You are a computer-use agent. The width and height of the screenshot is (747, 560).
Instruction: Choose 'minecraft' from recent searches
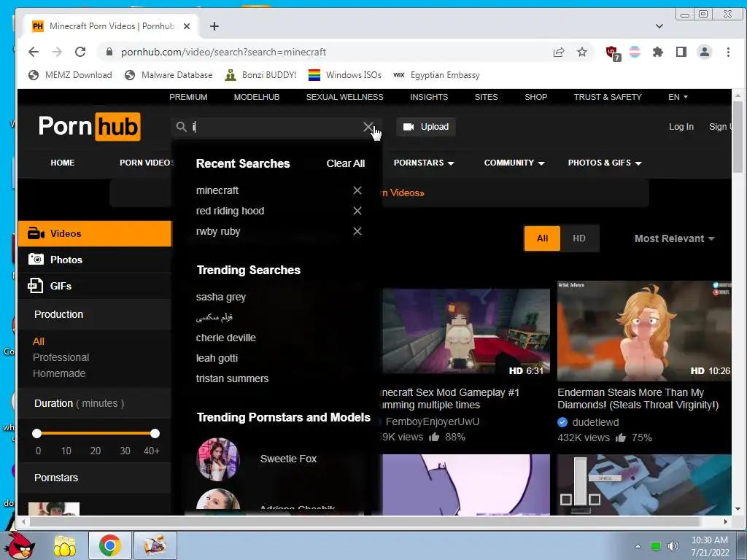(217, 190)
